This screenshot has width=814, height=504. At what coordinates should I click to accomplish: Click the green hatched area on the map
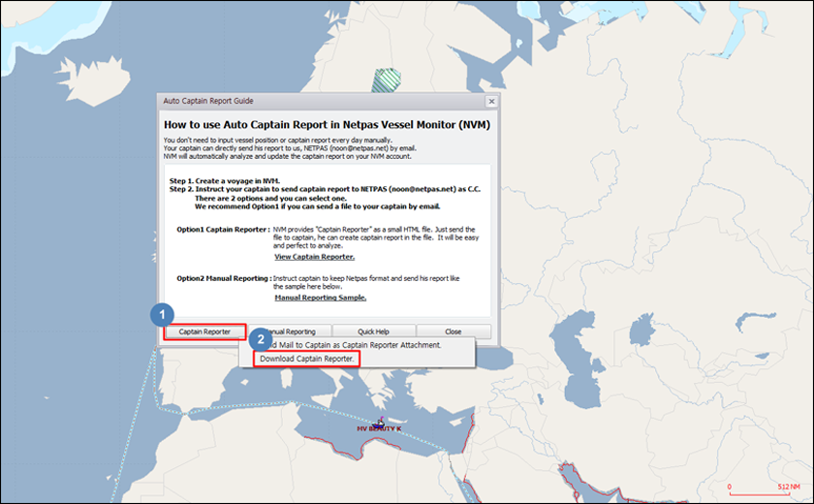[387, 80]
